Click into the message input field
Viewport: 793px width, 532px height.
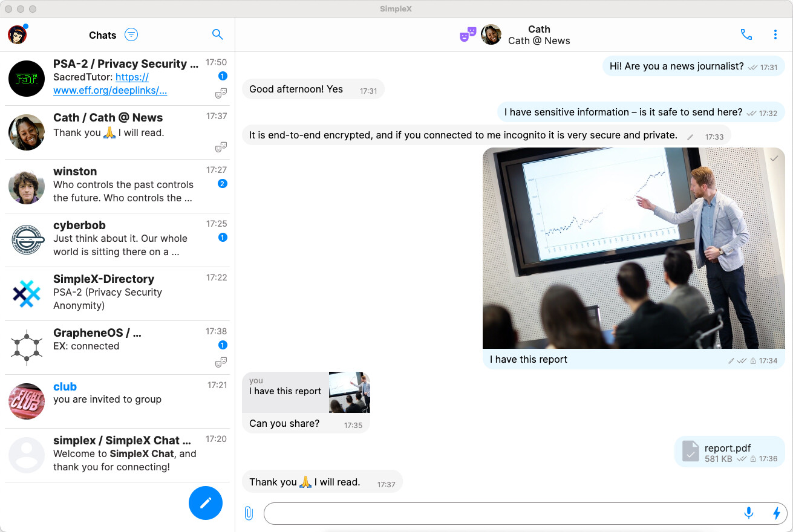tap(502, 513)
